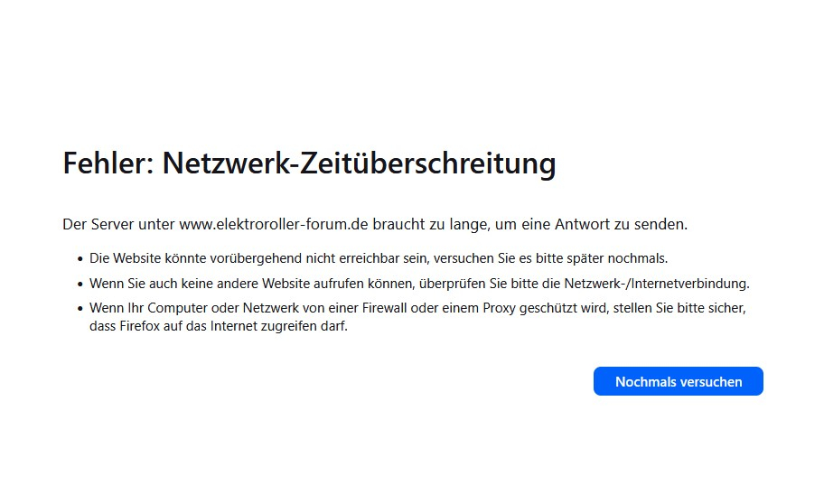The width and height of the screenshot is (824, 504).
Task: Click the bullet dot before Wenn Ihr Computer
Action: click(80, 309)
